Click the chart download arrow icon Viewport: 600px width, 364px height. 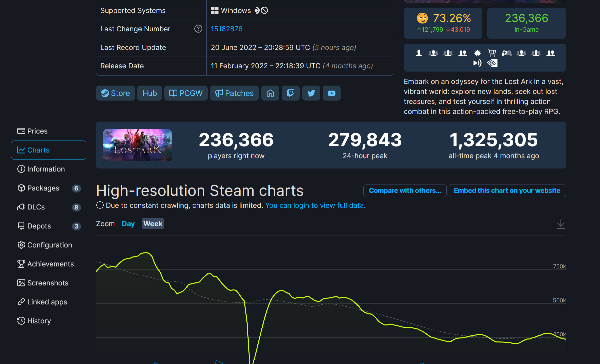(x=561, y=224)
